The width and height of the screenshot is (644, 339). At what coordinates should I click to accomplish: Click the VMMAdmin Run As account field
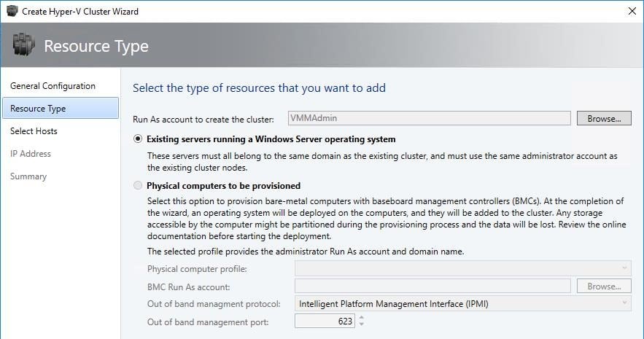point(429,118)
